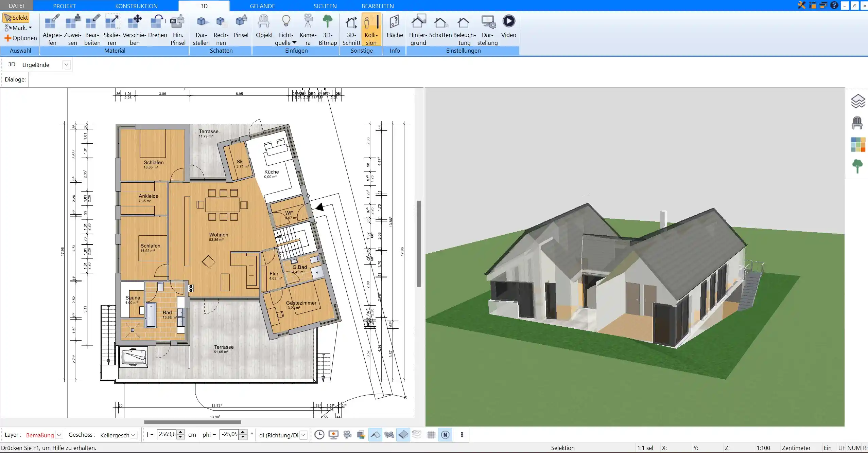Toggle floor slab display in bottom toolbar
This screenshot has width=868, height=453.
(403, 435)
